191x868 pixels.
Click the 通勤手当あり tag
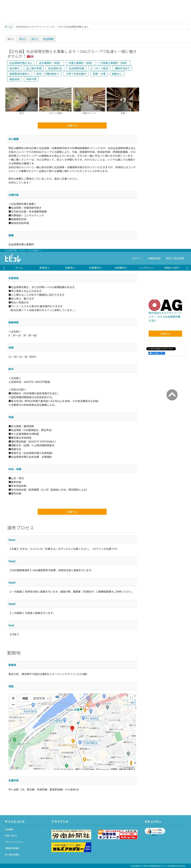(x=122, y=68)
